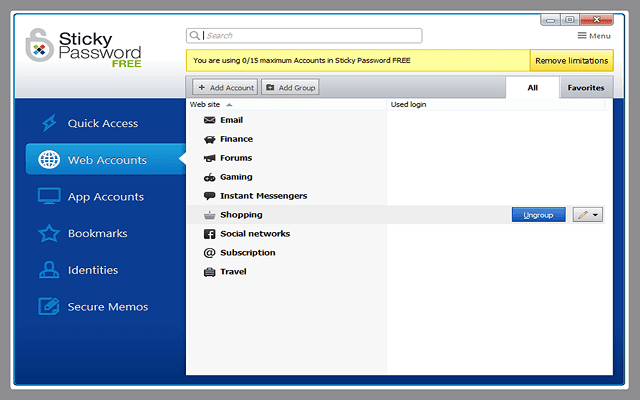This screenshot has width=640, height=400.
Task: Click the Add Group button
Action: pyautogui.click(x=291, y=88)
